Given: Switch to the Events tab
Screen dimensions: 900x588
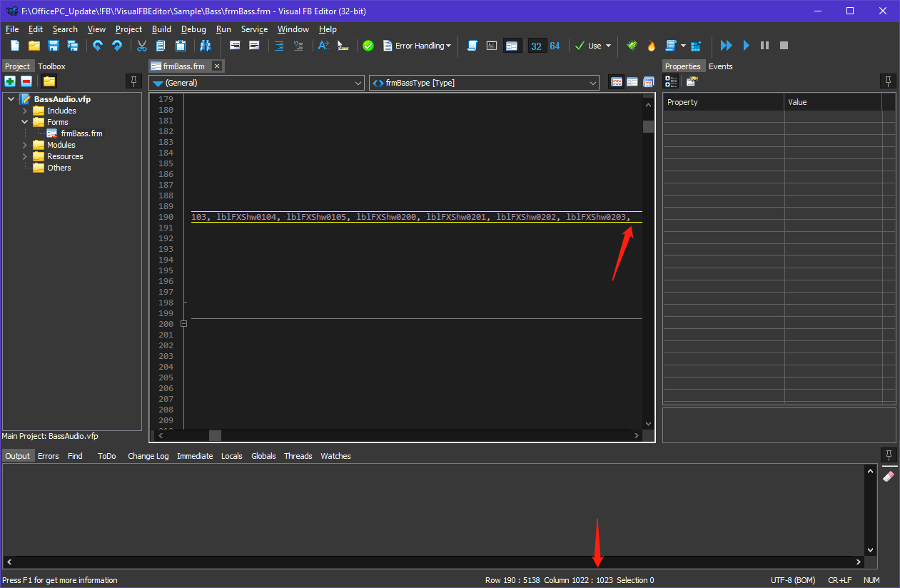Looking at the screenshot, I should 721,66.
